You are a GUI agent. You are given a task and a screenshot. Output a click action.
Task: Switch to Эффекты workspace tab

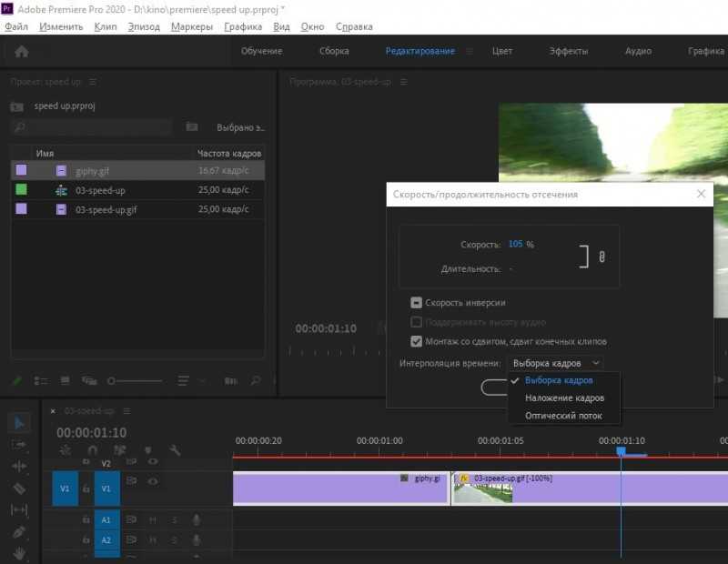(569, 51)
